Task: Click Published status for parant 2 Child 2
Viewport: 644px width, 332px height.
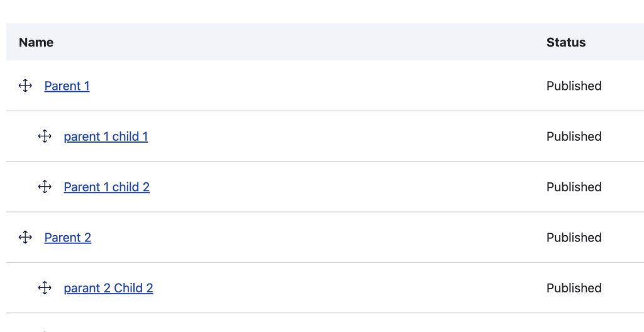Action: click(x=574, y=288)
